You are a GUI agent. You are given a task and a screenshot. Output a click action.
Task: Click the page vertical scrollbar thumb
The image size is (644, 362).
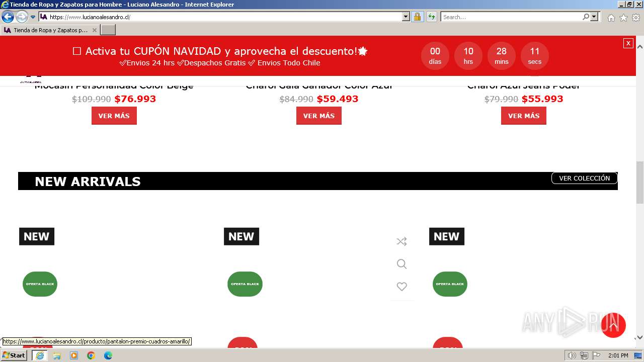tap(640, 182)
